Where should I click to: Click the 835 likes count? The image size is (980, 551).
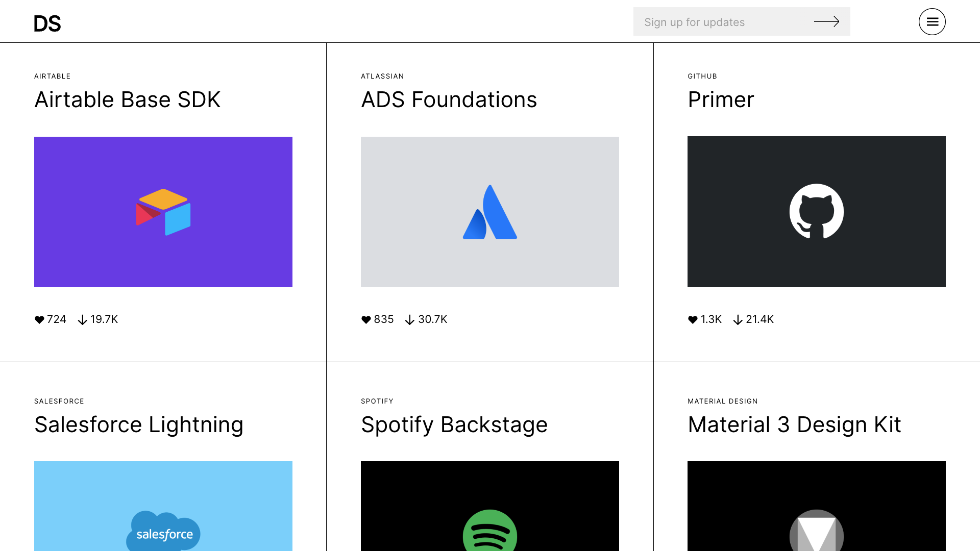coord(384,319)
